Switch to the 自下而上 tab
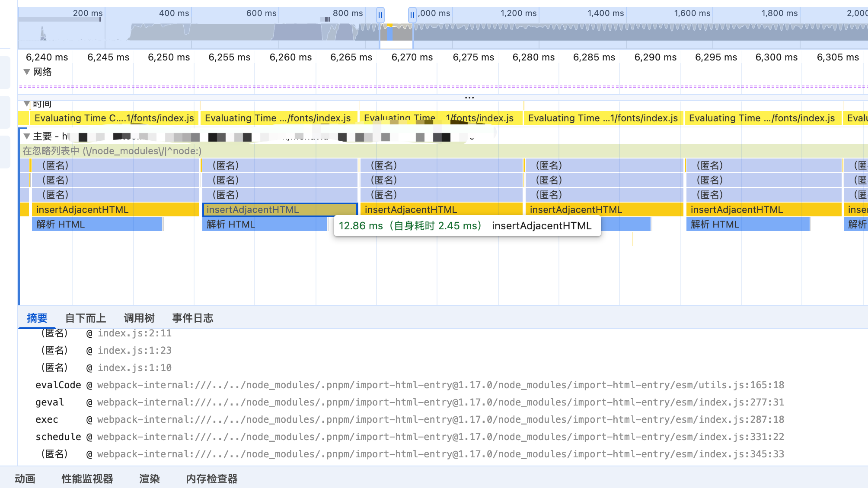 click(85, 318)
